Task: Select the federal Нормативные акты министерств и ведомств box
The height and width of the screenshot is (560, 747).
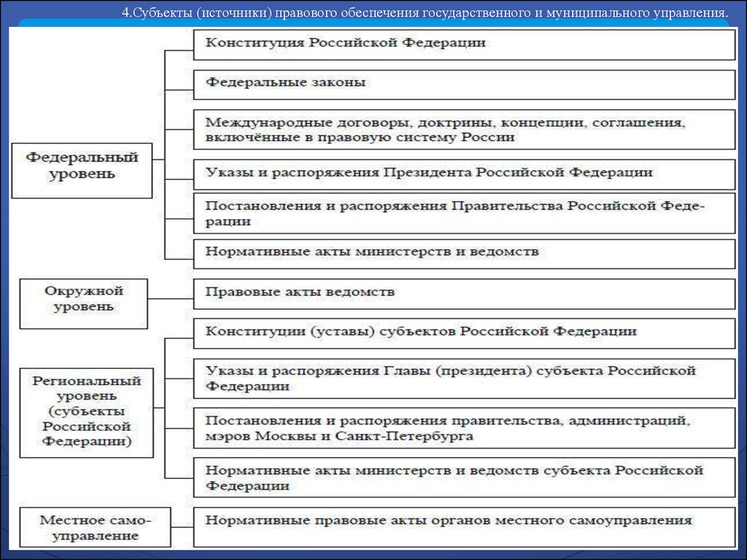Action: 464,252
